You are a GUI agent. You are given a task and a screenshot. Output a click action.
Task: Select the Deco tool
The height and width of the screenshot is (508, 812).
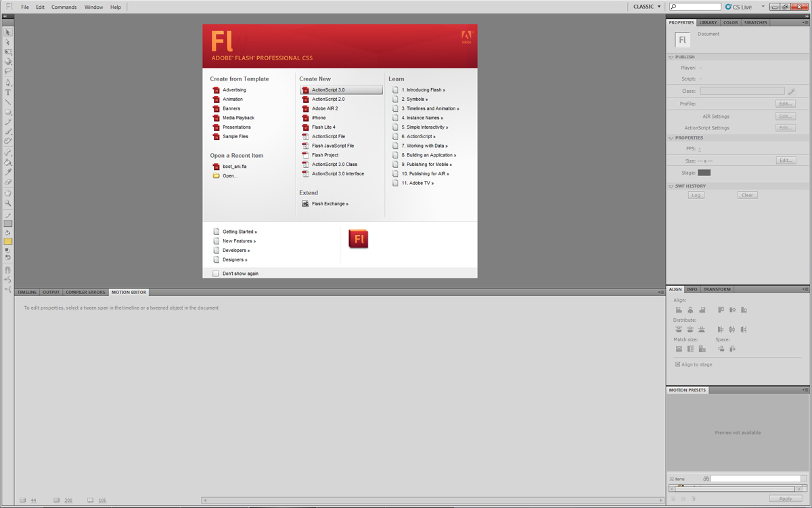point(8,142)
